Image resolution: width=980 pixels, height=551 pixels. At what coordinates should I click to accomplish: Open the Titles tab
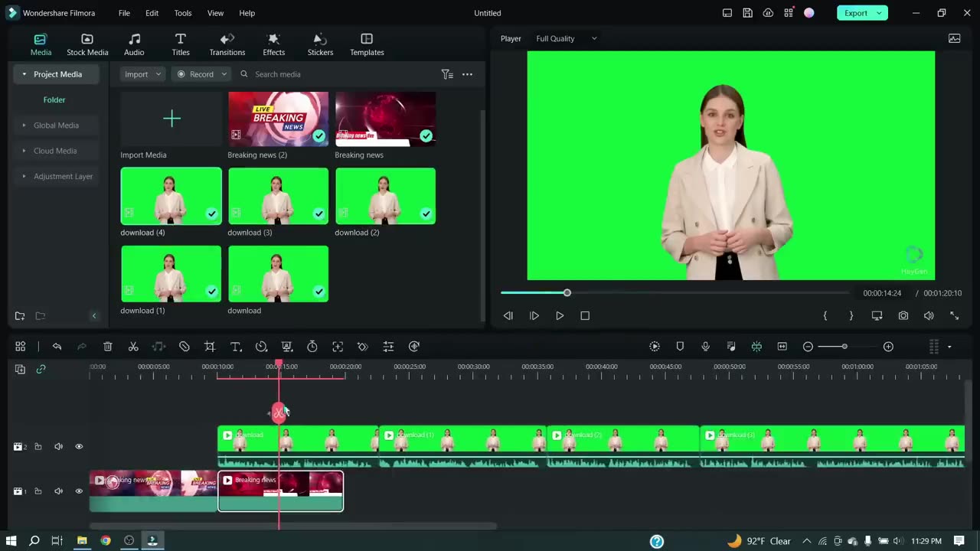click(x=181, y=45)
